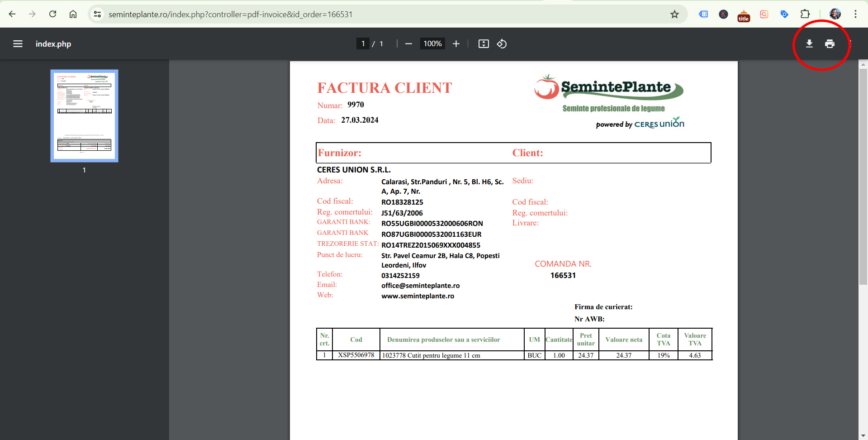Download the invoice PDF
The height and width of the screenshot is (440, 868).
click(x=809, y=44)
